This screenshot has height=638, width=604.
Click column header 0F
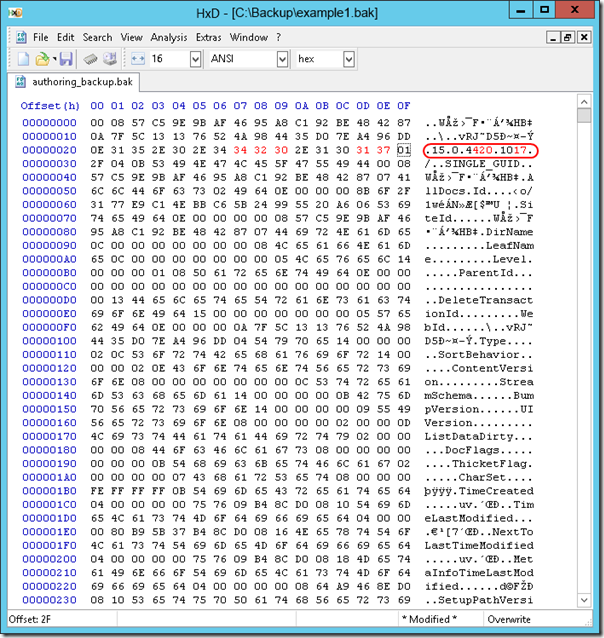coord(404,106)
